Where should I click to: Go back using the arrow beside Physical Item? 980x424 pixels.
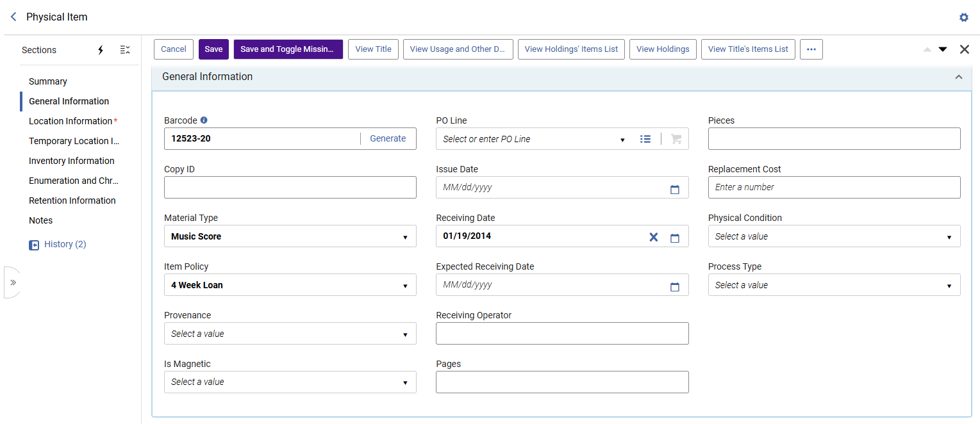pos(13,17)
